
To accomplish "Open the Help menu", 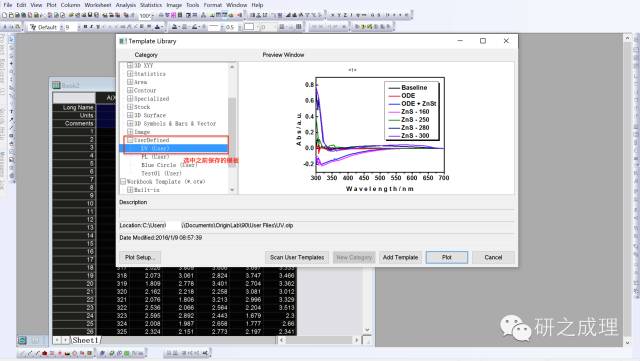I will (x=257, y=5).
